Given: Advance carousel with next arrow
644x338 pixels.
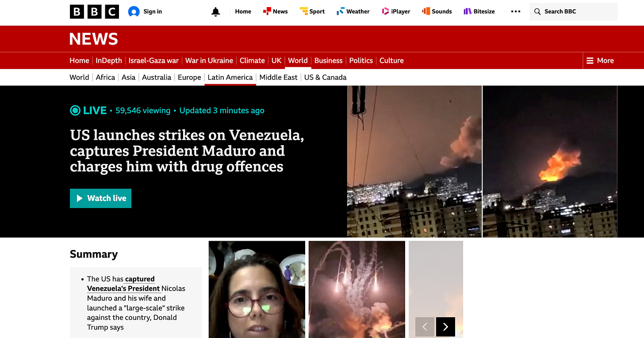Looking at the screenshot, I should pos(445,327).
